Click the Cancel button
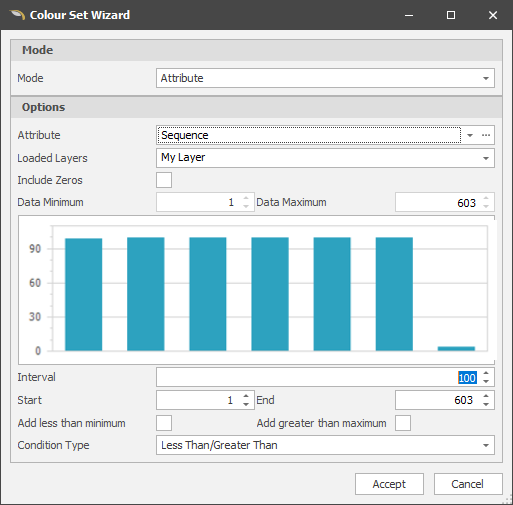This screenshot has width=513, height=505. 468,484
